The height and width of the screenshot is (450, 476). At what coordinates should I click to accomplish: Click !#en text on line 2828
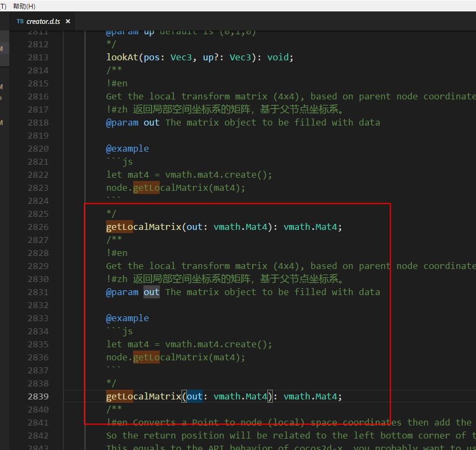[117, 253]
